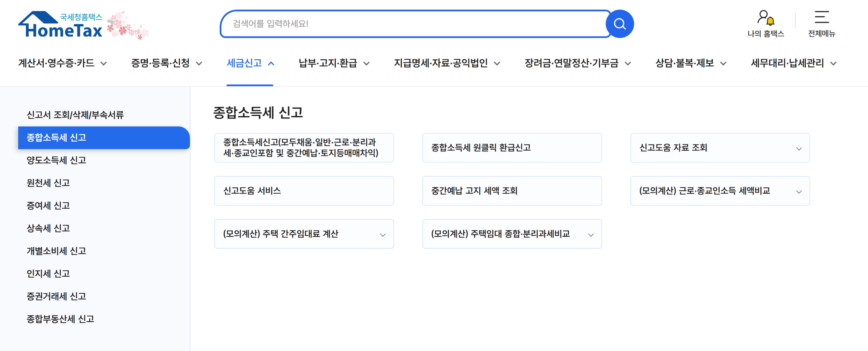Screen dimensions: 868x351
Task: Select 양도소득세 신고 in sidebar
Action: coord(56,160)
